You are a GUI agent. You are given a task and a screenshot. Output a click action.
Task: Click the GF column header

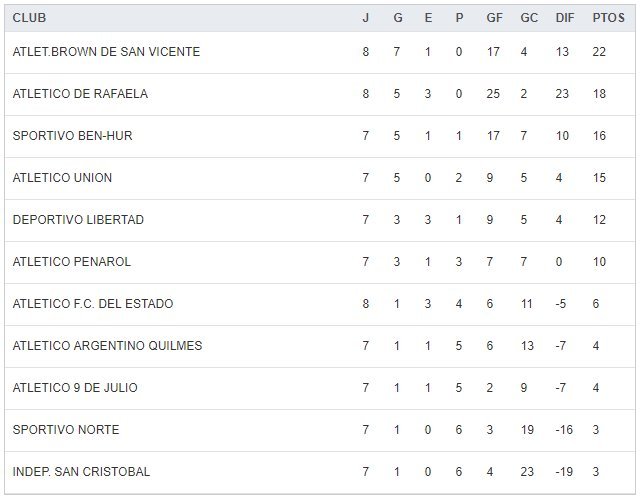pyautogui.click(x=493, y=18)
